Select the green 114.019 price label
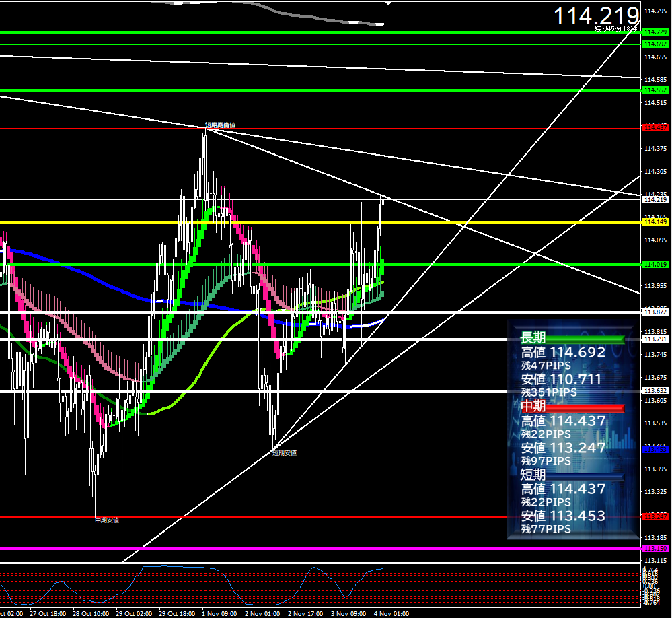The image size is (672, 618). coord(655,265)
